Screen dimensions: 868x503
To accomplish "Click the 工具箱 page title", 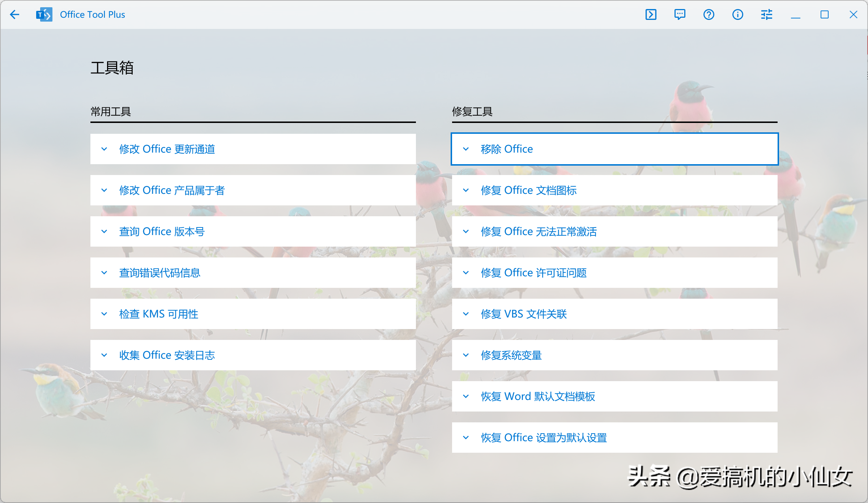I will tap(112, 68).
